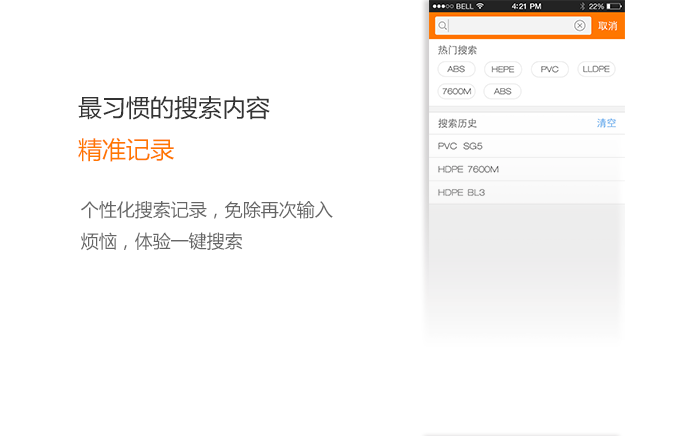Select the HEPE hot search tag

(x=502, y=69)
